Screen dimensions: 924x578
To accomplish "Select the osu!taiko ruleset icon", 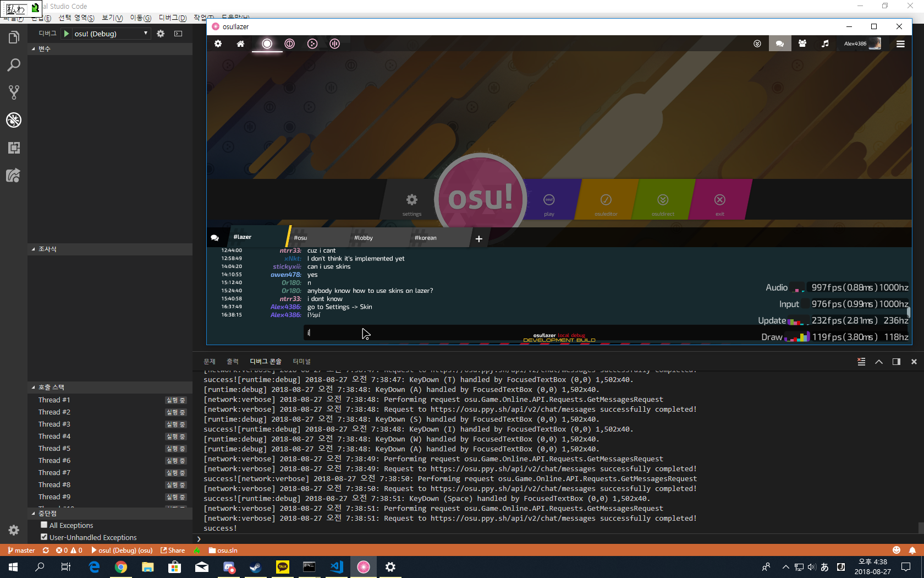I will pos(290,43).
